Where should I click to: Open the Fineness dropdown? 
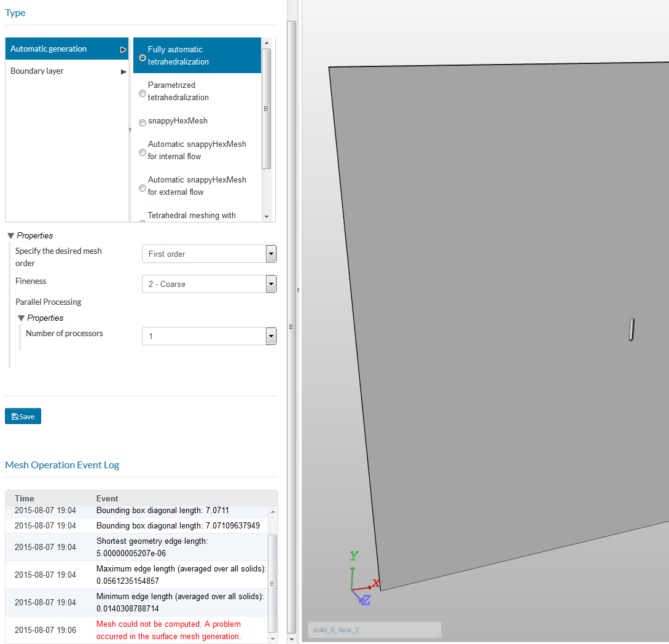[x=271, y=284]
